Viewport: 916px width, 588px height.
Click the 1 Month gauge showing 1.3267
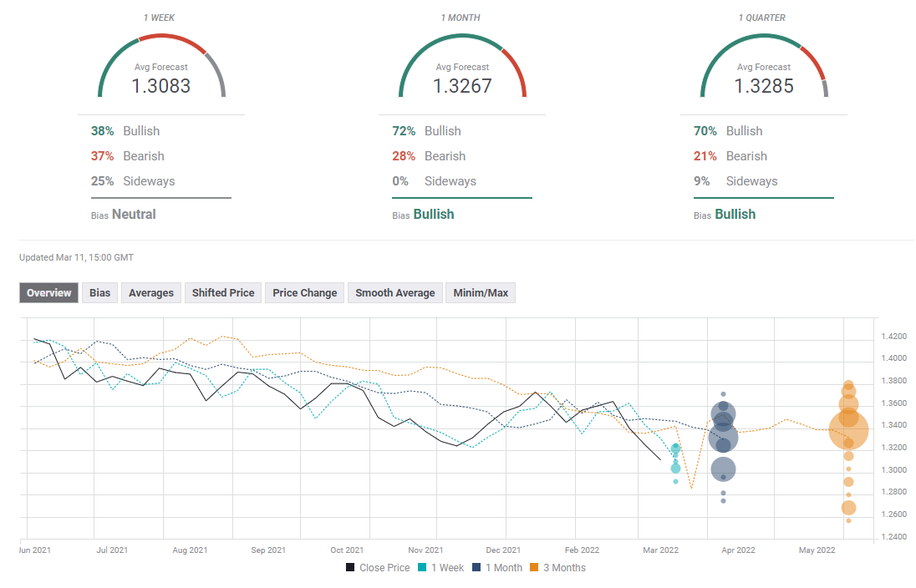click(462, 76)
